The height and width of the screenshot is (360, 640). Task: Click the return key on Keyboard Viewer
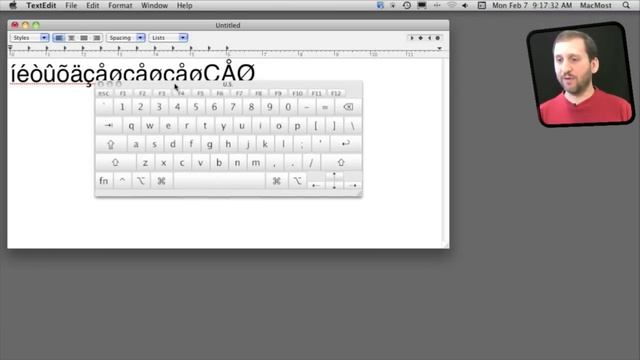click(346, 144)
